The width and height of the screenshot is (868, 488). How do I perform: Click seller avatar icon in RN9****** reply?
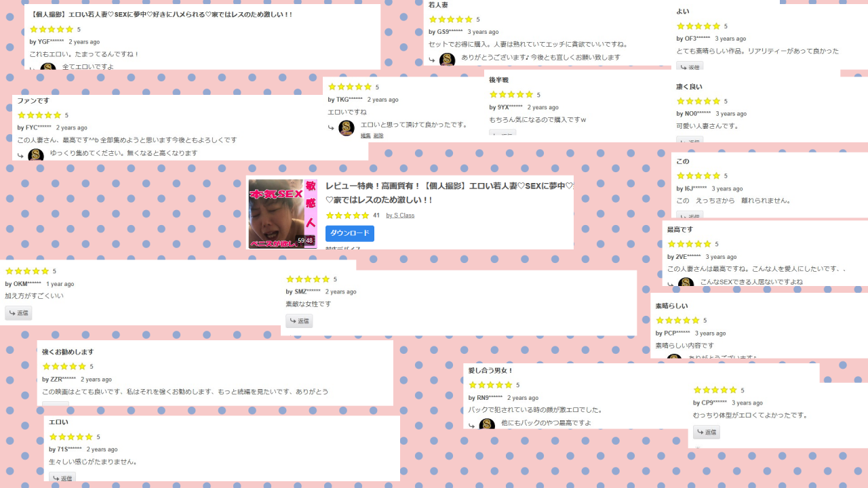[487, 424]
